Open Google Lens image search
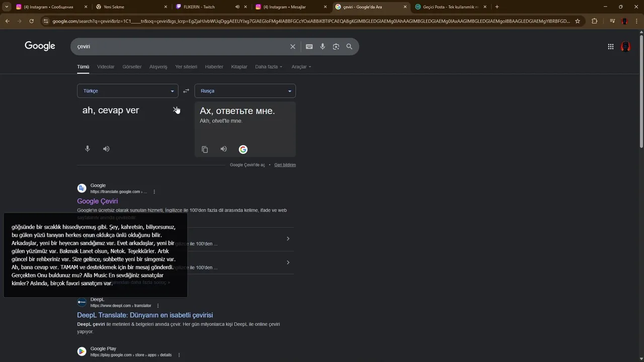The image size is (644, 362). [x=336, y=46]
